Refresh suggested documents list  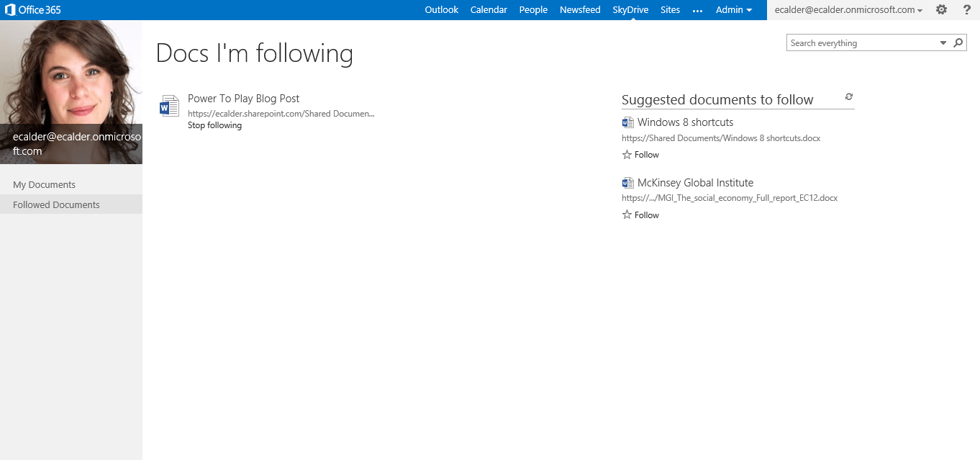[x=849, y=96]
